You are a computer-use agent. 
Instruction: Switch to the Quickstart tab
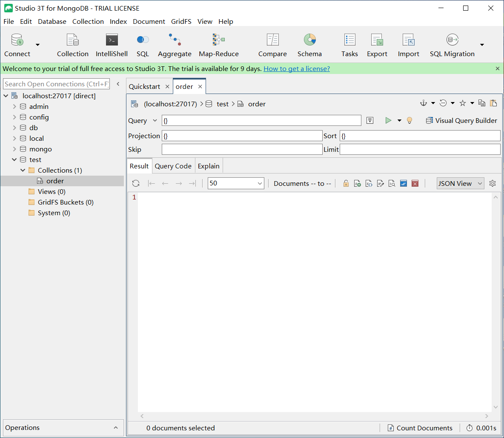pyautogui.click(x=145, y=87)
